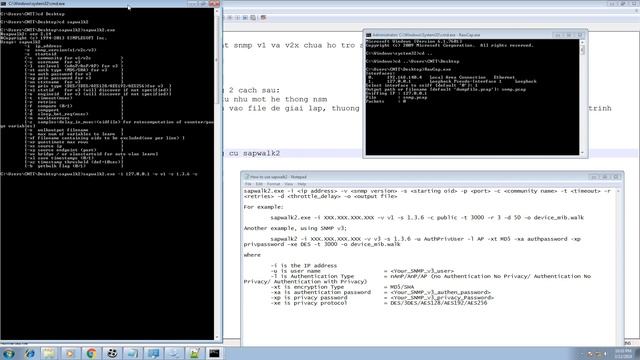
Task: Click the scroll up arrow in RawCap console
Action: pyautogui.click(x=582, y=42)
